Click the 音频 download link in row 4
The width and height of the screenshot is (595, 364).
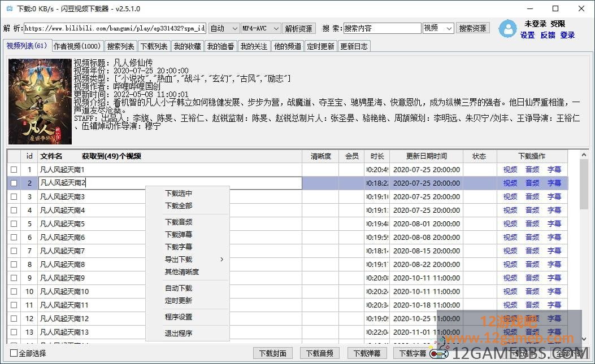pyautogui.click(x=532, y=210)
